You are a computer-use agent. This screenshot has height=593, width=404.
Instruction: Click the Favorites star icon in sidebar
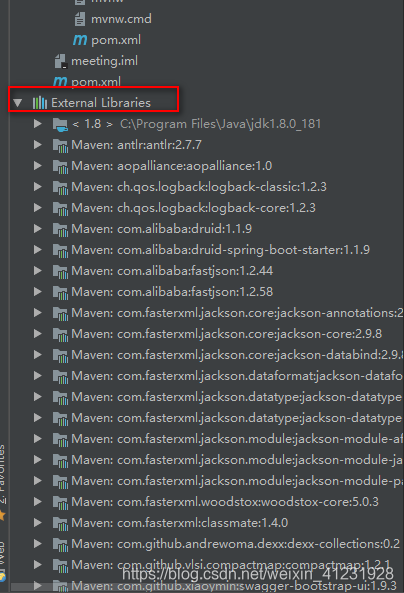[2, 515]
